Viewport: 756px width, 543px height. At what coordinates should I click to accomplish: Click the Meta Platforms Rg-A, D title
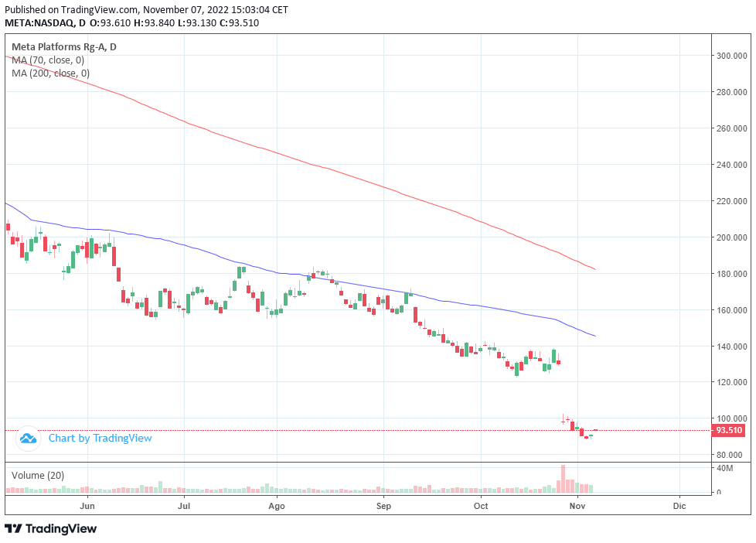click(64, 47)
